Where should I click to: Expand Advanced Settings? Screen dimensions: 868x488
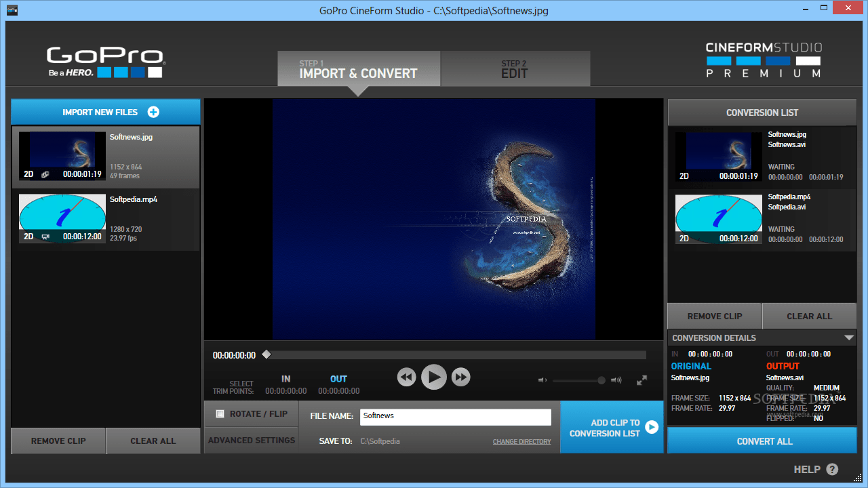pos(252,439)
